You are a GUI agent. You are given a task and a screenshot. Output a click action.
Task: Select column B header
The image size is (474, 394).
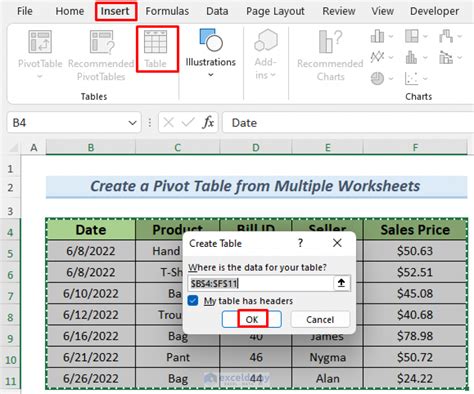[x=91, y=147]
